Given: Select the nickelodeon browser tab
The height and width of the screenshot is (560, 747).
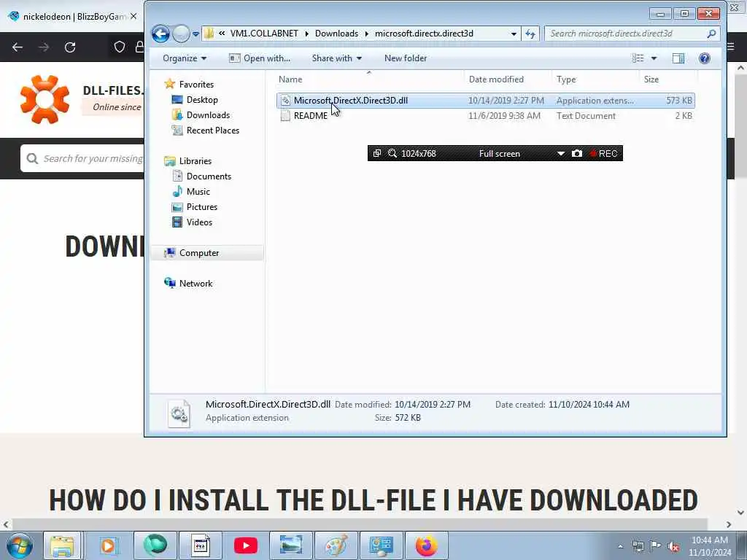Looking at the screenshot, I should click(71, 17).
